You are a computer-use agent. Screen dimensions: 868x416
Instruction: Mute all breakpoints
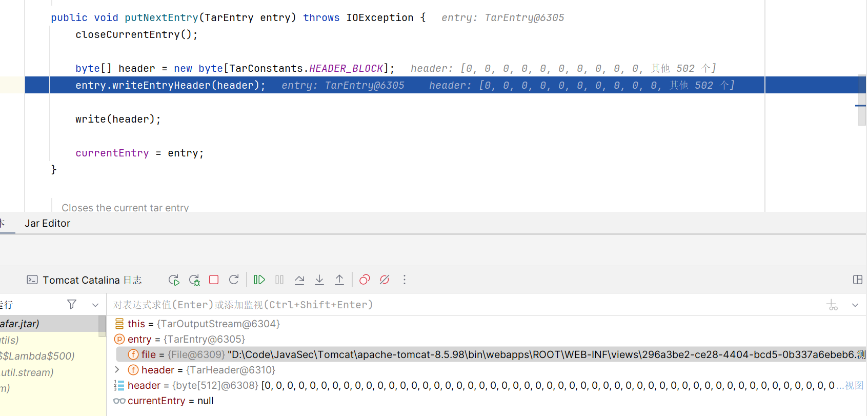[385, 280]
